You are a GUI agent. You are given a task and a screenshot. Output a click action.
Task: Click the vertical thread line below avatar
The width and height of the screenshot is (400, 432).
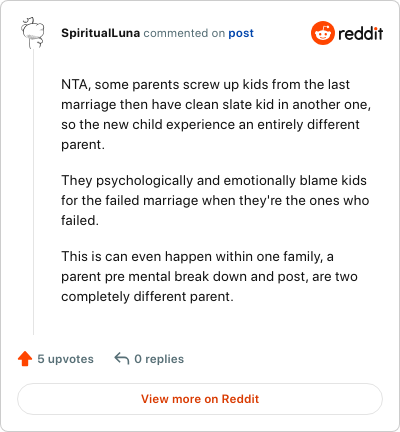click(33, 192)
